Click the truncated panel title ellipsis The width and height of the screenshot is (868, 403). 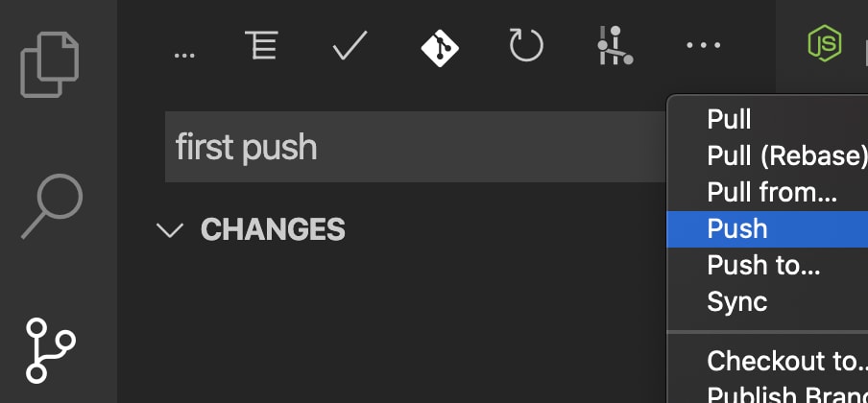click(x=184, y=55)
